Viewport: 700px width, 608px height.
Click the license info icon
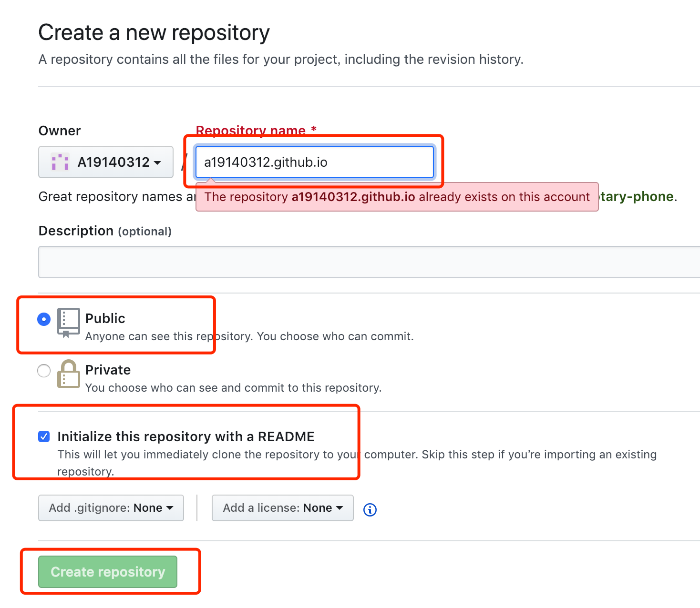(370, 509)
